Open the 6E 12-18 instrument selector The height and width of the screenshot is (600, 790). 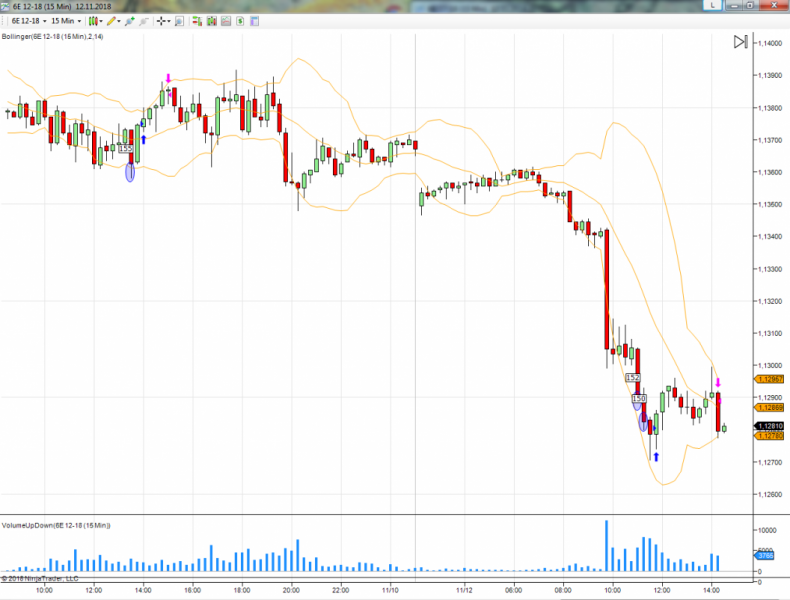tap(29, 21)
